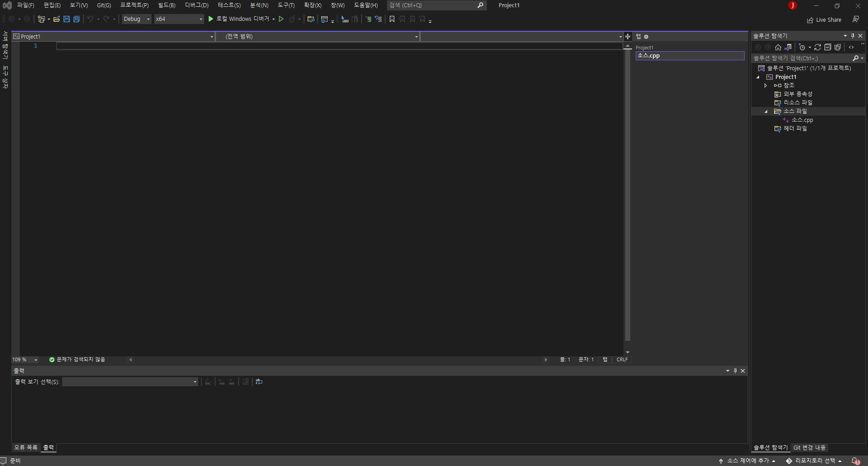Viewport: 868px width, 466px height.
Task: Toggle word wrap in the Output panel
Action: (259, 382)
